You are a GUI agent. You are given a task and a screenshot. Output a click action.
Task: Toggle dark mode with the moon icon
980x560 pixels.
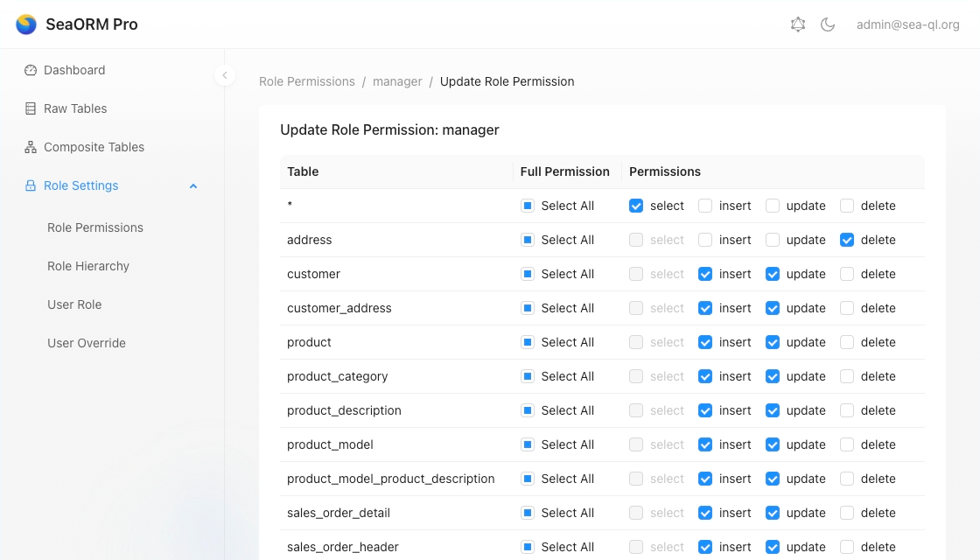[828, 24]
